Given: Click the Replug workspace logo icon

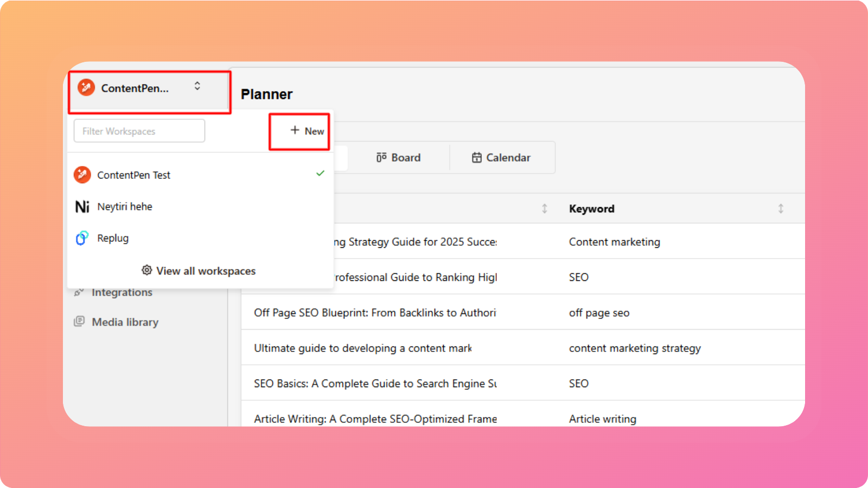Looking at the screenshot, I should point(82,238).
